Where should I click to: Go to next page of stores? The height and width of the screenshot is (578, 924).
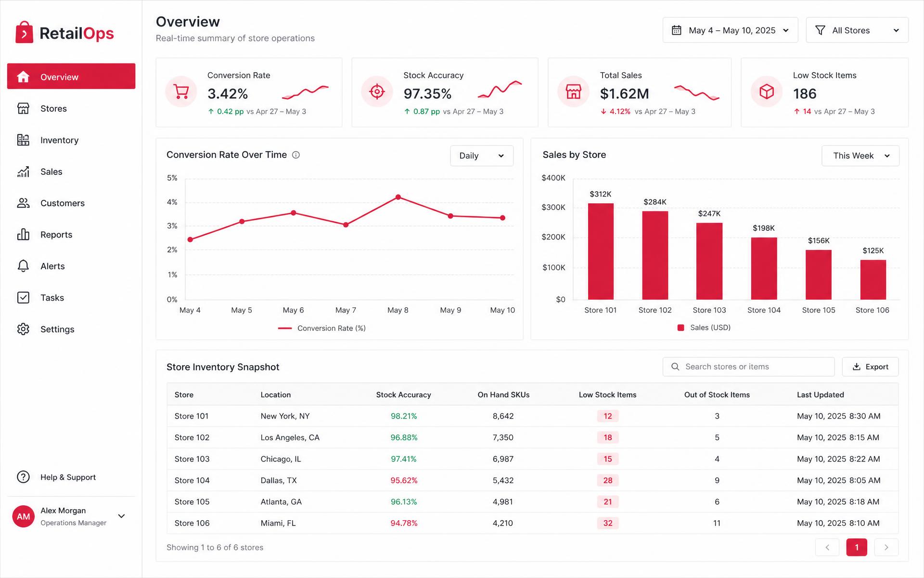886,547
